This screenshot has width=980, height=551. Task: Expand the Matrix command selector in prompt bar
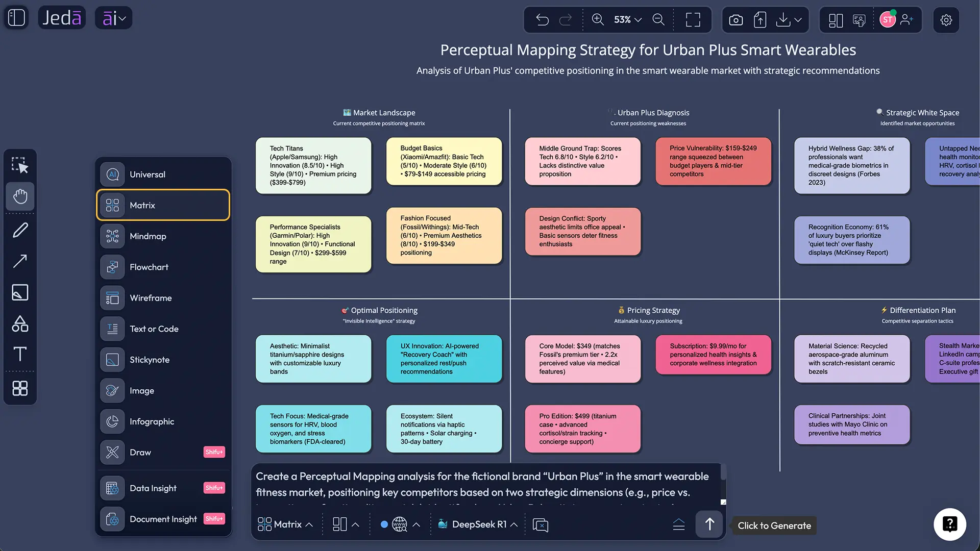[285, 524]
